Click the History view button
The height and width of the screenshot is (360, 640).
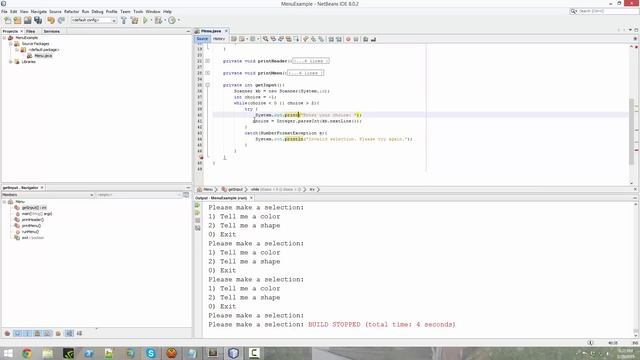pyautogui.click(x=219, y=39)
